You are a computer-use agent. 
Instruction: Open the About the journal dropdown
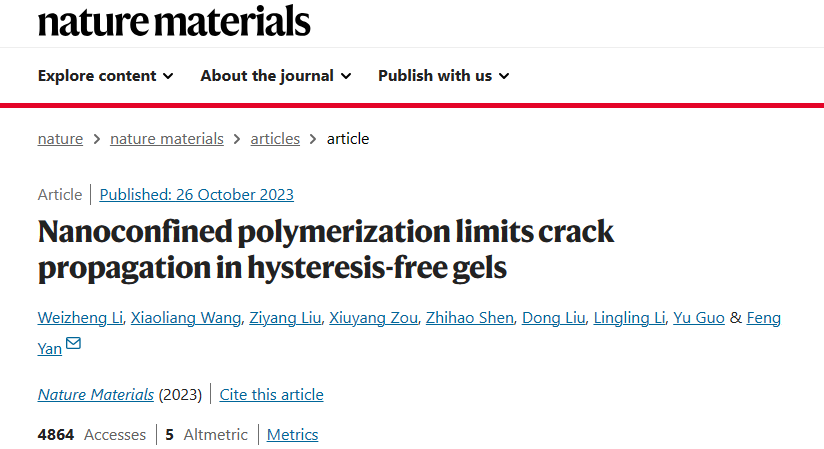point(275,76)
